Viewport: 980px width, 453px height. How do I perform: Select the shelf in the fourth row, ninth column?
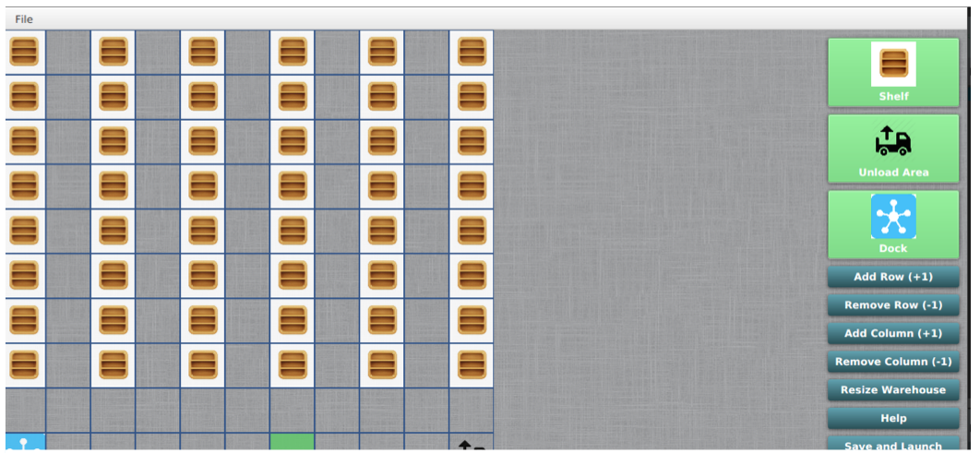(x=382, y=186)
